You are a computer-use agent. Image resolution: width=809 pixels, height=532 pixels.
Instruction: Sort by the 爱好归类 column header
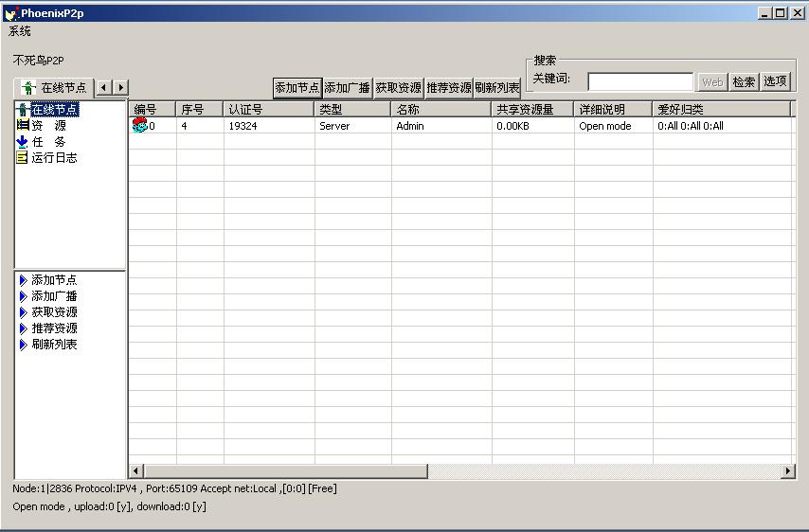point(721,109)
